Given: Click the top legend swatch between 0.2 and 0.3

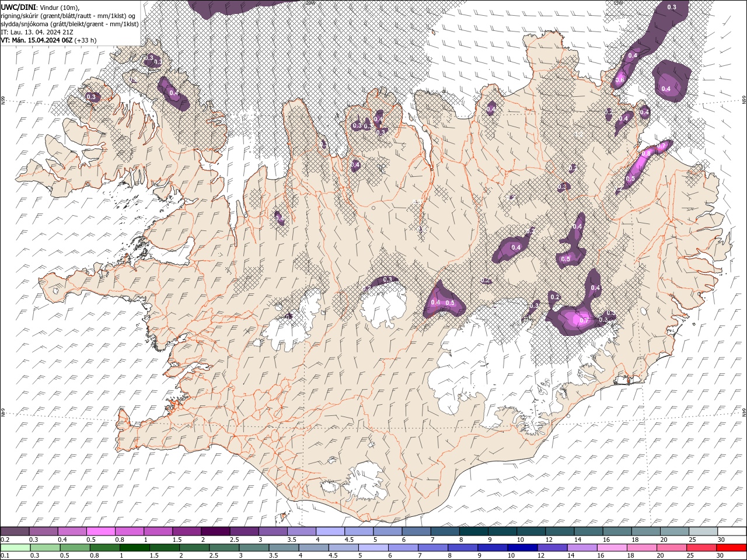Looking at the screenshot, I should point(15,531).
